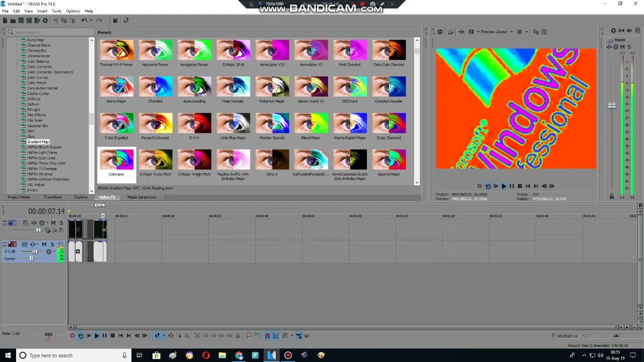Click the New project icon
644x362 pixels.
[5, 20]
